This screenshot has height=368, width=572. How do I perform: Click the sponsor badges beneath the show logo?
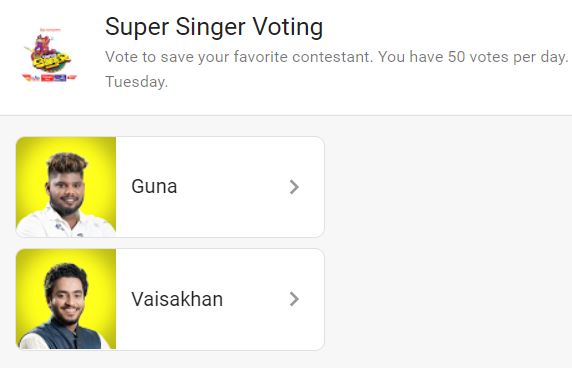coord(50,78)
